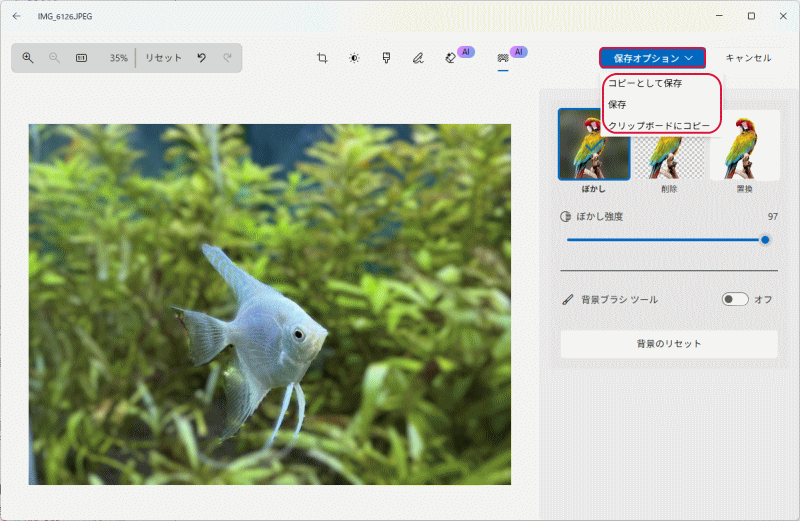
Task: Click the 35% zoom percentage value
Action: pos(118,58)
